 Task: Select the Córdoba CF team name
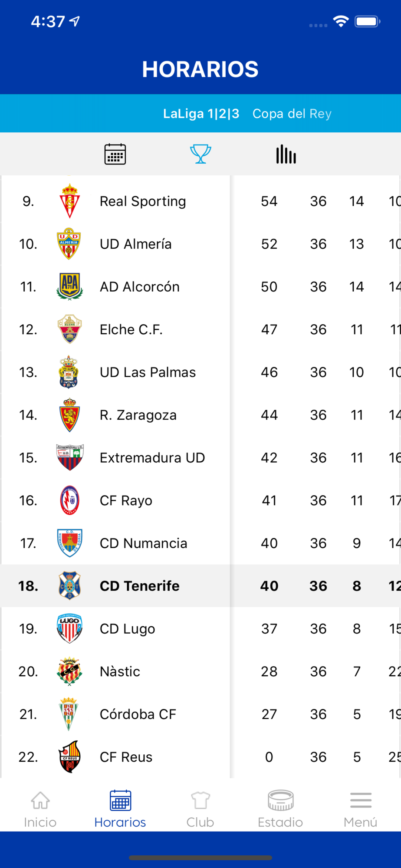[138, 714]
